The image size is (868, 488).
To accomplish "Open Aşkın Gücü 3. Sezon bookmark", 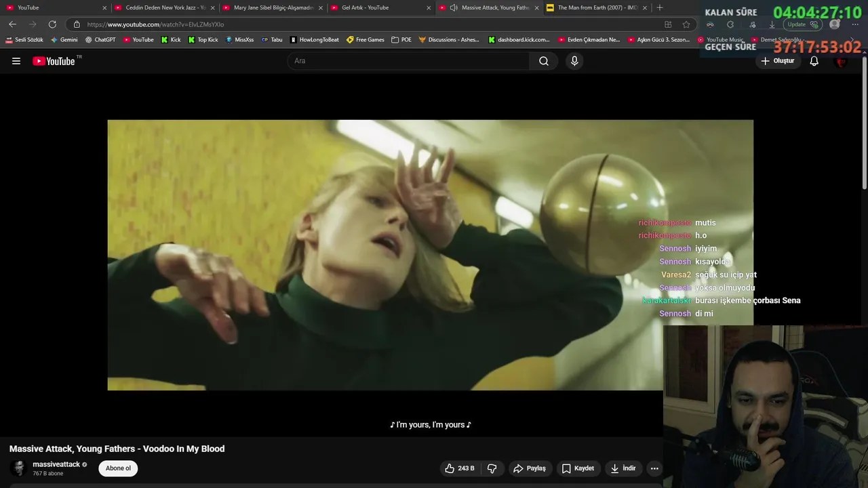I will point(658,40).
